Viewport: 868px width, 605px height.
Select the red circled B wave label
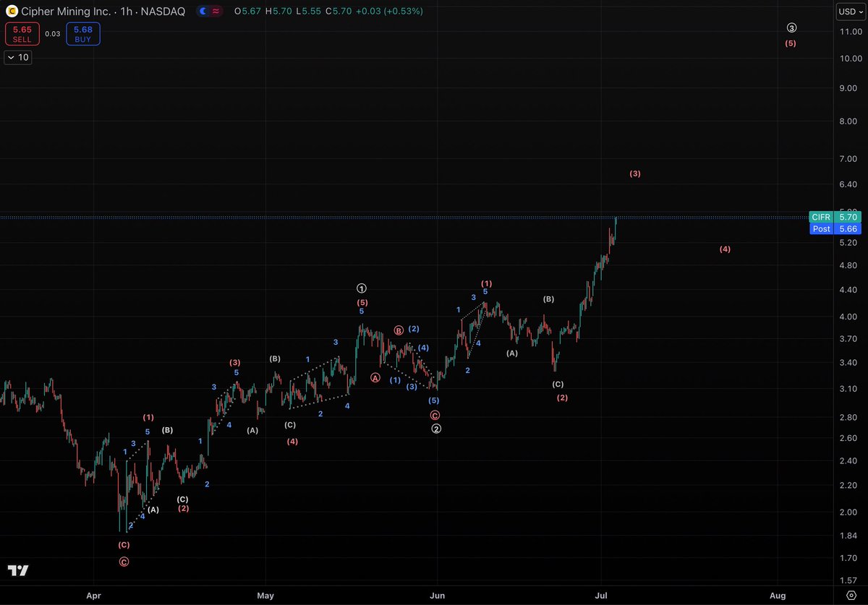(399, 330)
